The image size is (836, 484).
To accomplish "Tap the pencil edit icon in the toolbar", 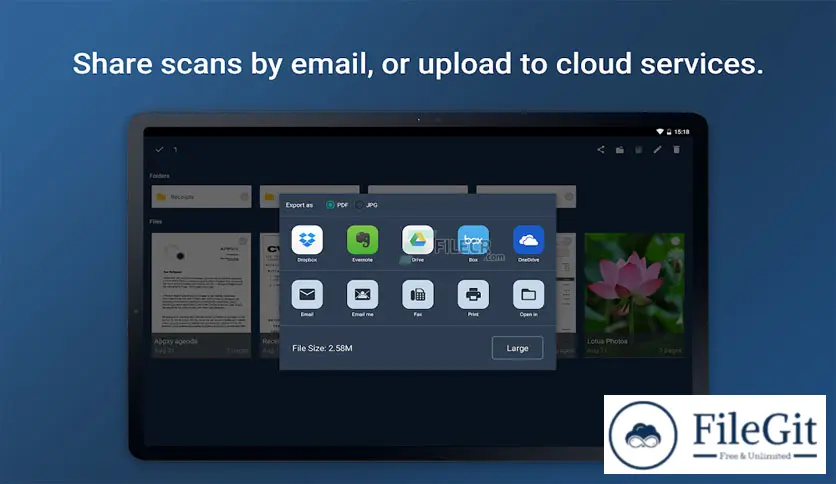I will pyautogui.click(x=657, y=150).
